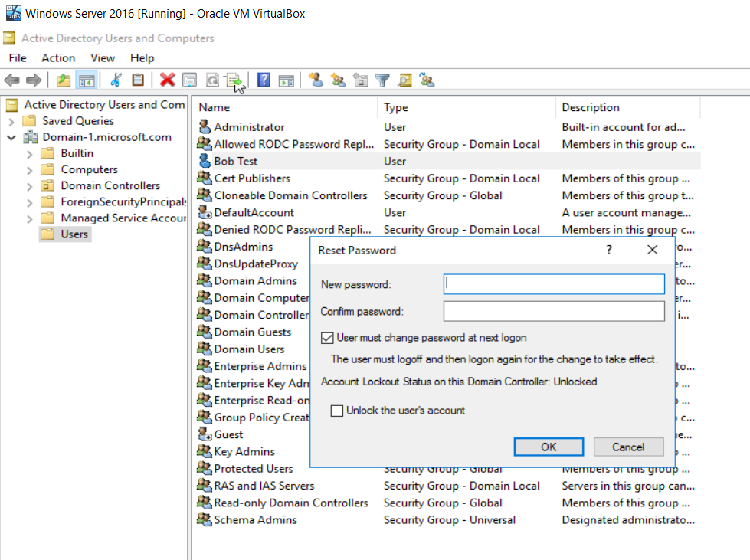
Task: Expand the Saved Queries node
Action: click(x=11, y=122)
